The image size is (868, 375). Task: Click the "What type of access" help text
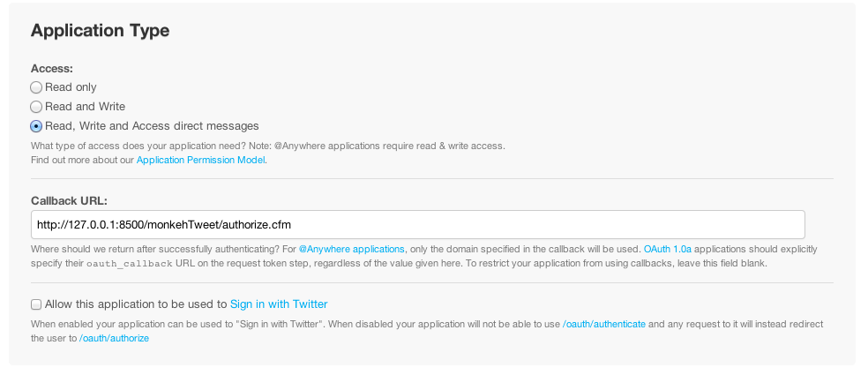tap(268, 146)
